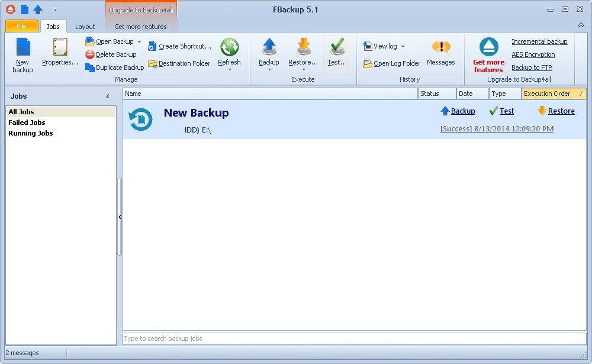The height and width of the screenshot is (364, 592).
Task: Expand the Refresh dropdown arrow
Action: click(229, 69)
